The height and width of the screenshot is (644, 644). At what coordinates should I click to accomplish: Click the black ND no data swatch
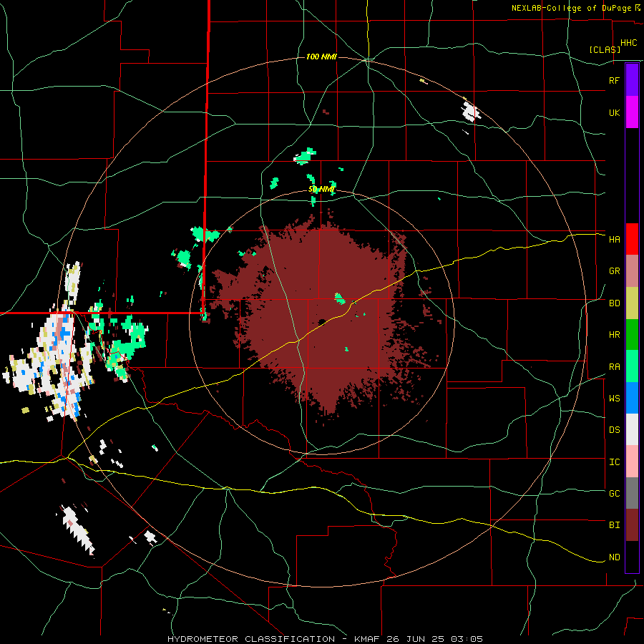(632, 557)
